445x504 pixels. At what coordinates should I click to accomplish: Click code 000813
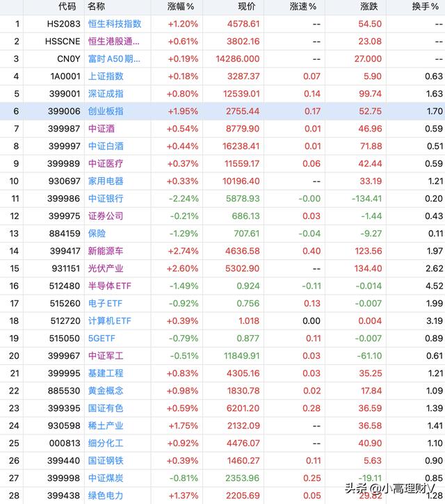point(65,443)
